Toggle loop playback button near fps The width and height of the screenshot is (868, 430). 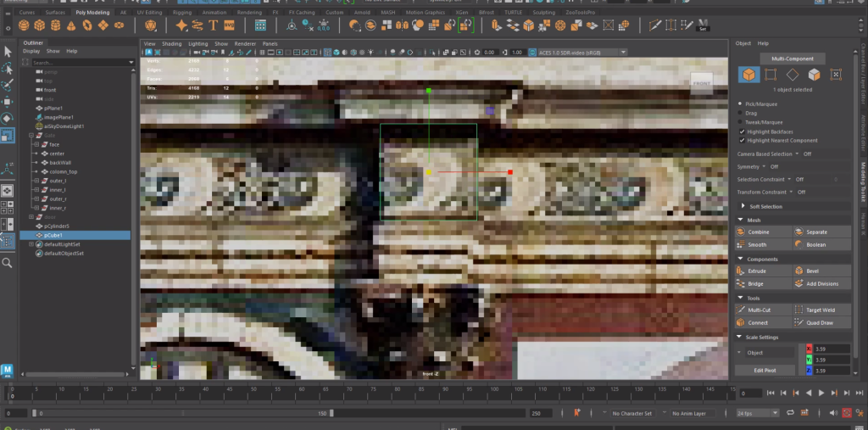(790, 413)
